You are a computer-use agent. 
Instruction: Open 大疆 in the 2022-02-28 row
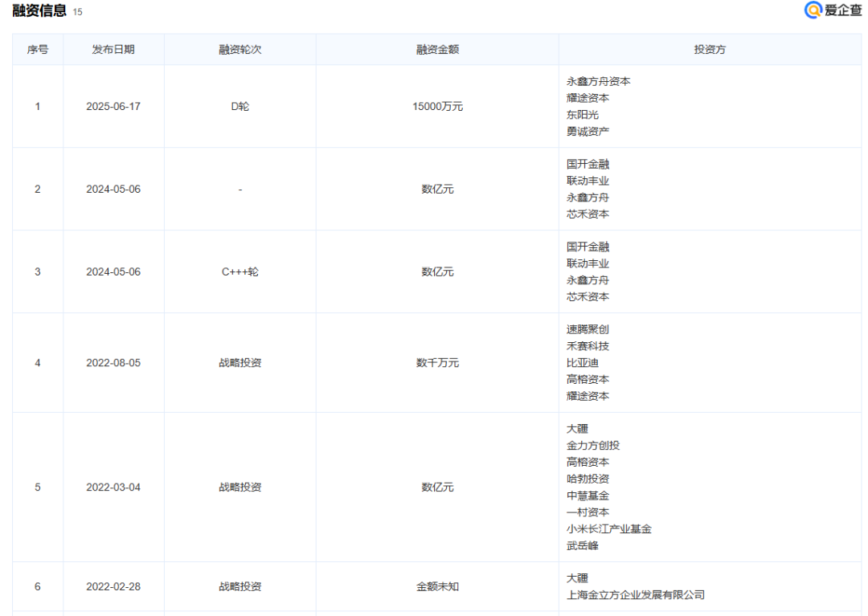(577, 577)
